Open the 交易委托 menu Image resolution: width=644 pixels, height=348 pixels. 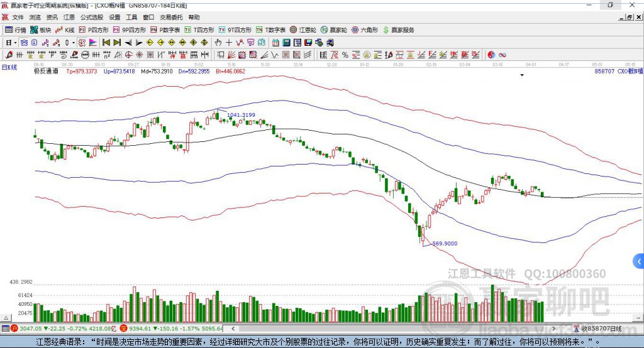click(171, 17)
